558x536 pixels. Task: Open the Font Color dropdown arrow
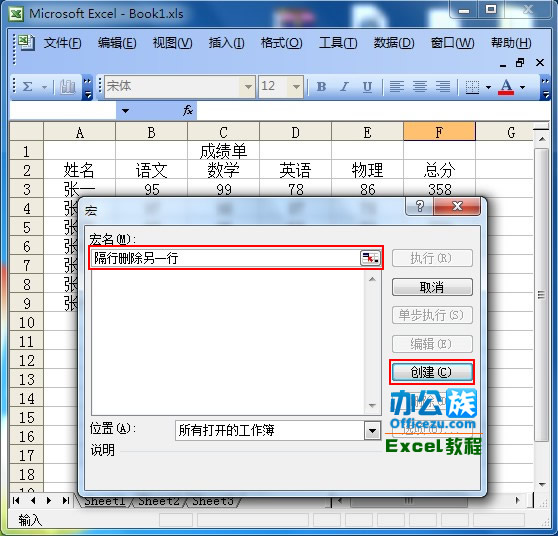(x=522, y=87)
